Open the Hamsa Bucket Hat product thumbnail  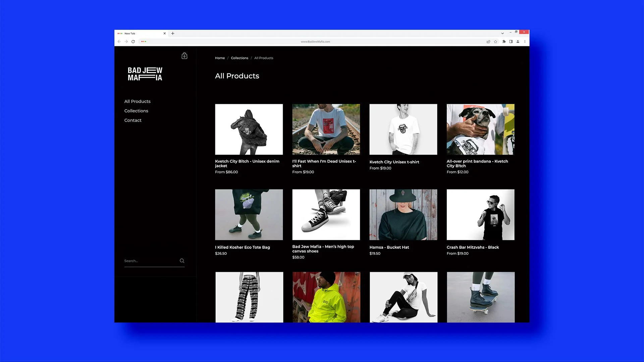pyautogui.click(x=403, y=215)
